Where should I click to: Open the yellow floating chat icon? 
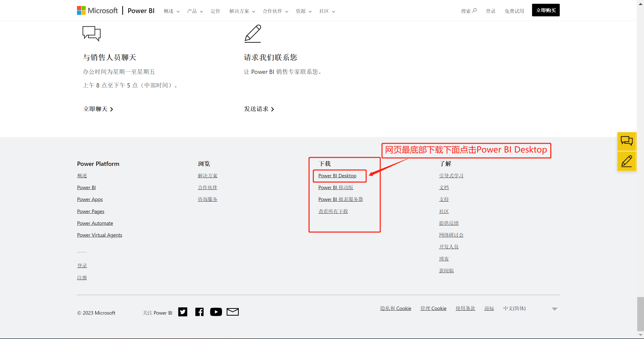626,141
